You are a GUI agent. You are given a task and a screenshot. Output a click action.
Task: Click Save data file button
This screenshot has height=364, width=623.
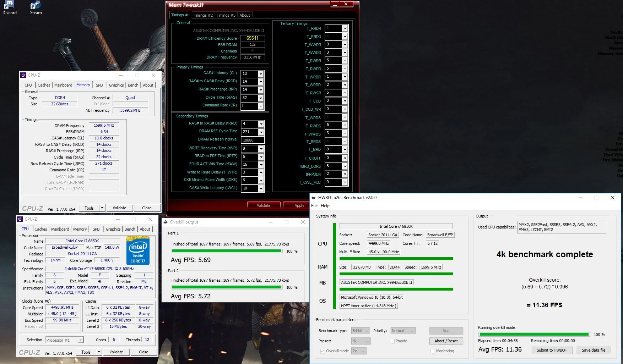(594, 350)
